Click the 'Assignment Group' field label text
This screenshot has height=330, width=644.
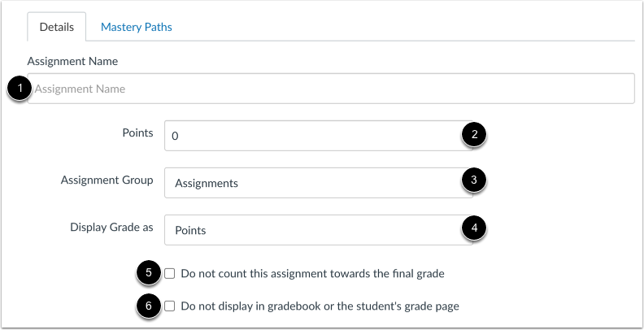coord(107,180)
